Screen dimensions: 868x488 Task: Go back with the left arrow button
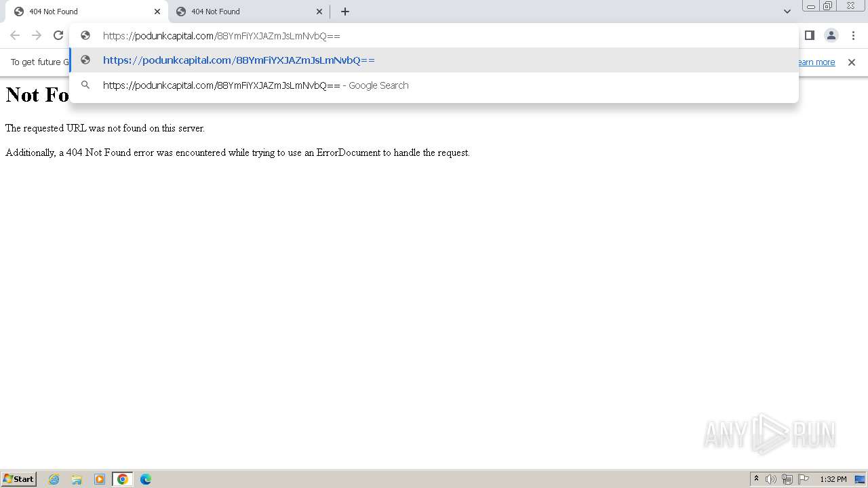[x=15, y=35]
